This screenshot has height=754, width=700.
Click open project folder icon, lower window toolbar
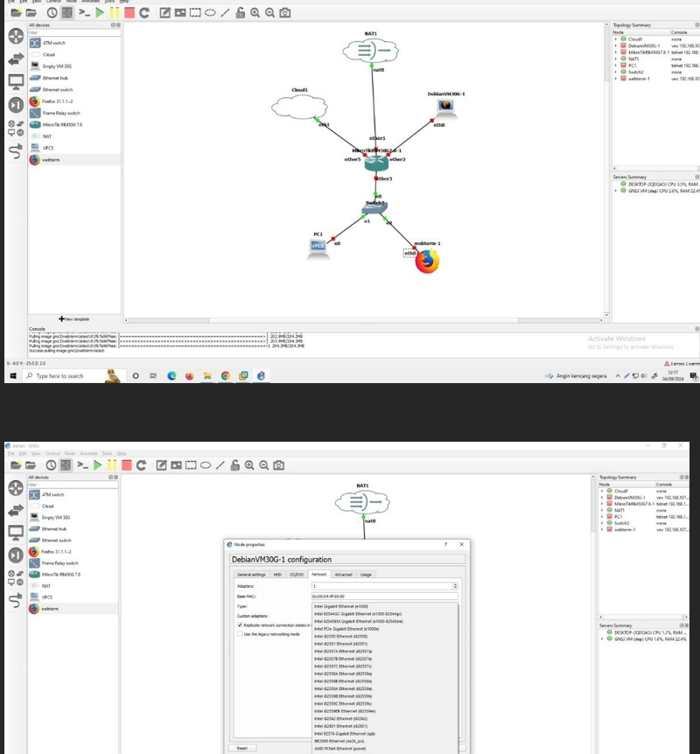pos(31,465)
